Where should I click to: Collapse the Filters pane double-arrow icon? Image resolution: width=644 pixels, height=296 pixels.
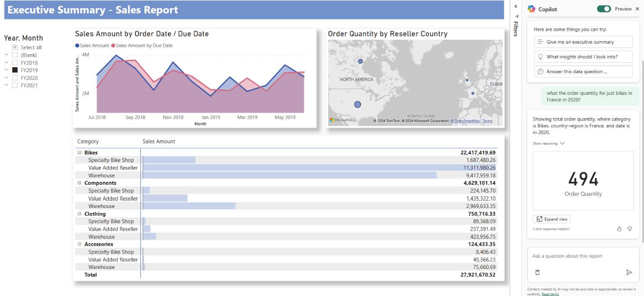click(x=515, y=6)
